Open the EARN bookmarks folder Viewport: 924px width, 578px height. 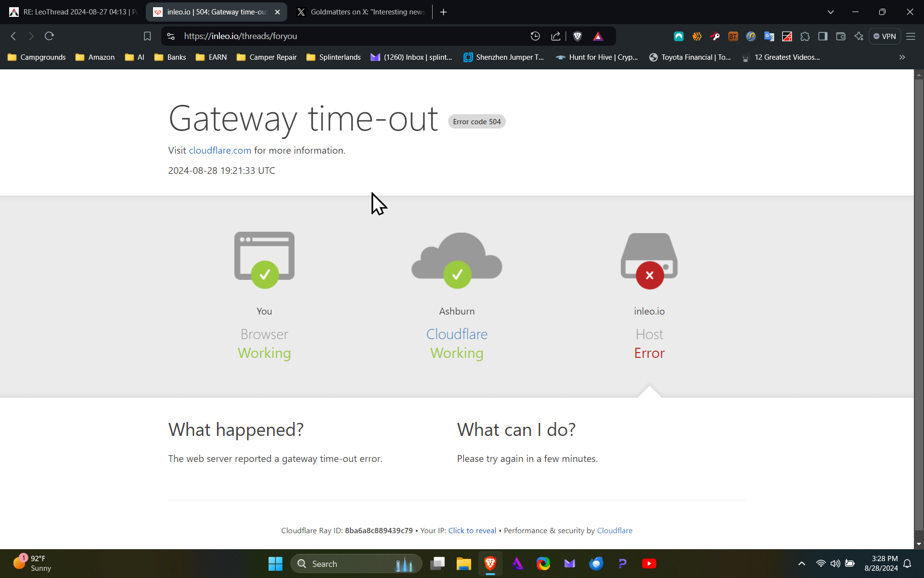(211, 57)
